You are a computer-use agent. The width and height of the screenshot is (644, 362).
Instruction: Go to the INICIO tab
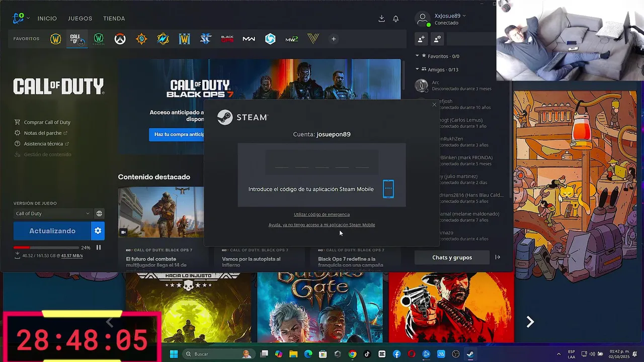coord(47,19)
